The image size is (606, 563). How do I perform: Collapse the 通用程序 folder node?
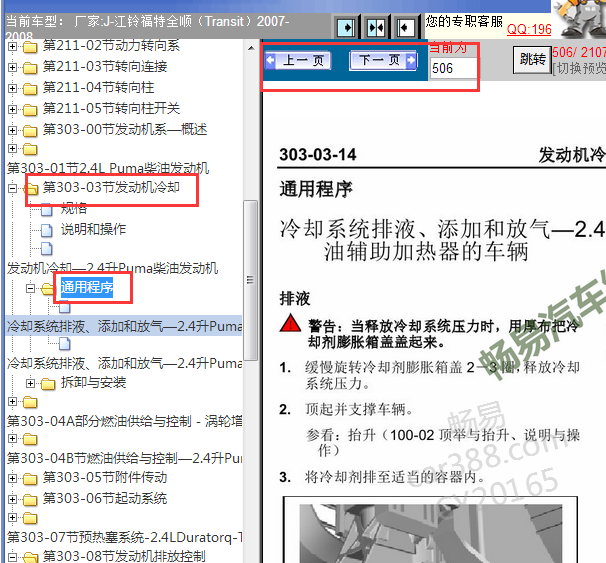[x=31, y=288]
